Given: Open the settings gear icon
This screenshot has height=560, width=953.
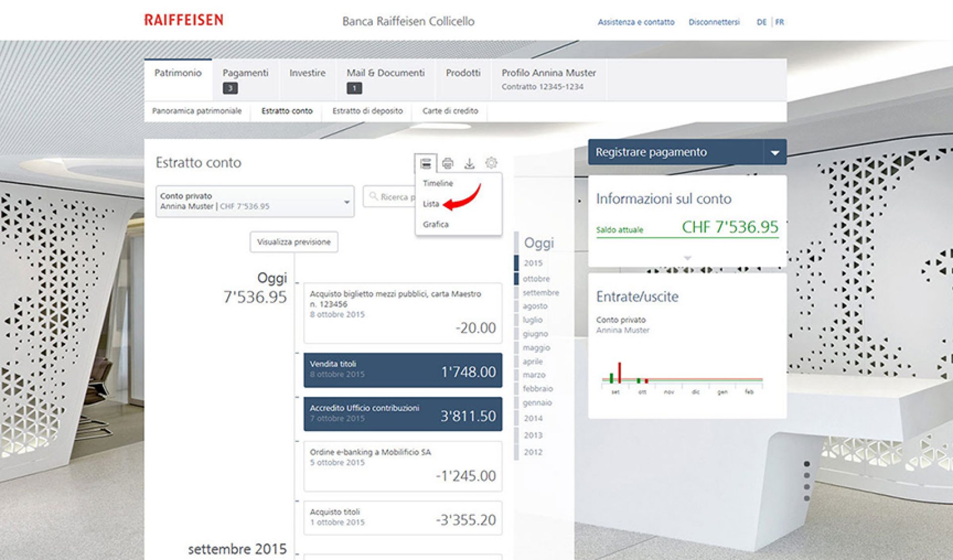Looking at the screenshot, I should (491, 163).
